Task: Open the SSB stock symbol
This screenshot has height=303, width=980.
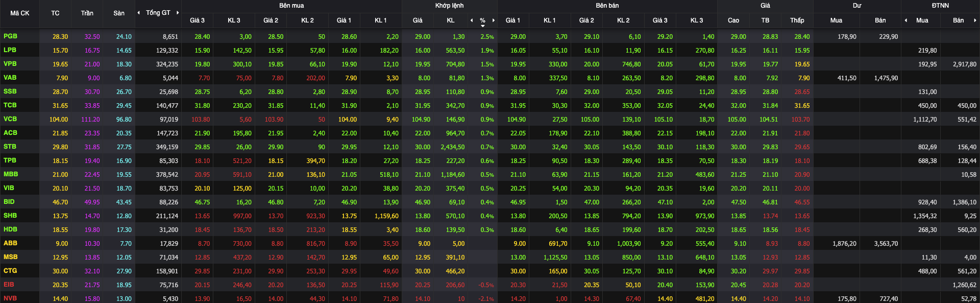Action: tap(10, 91)
